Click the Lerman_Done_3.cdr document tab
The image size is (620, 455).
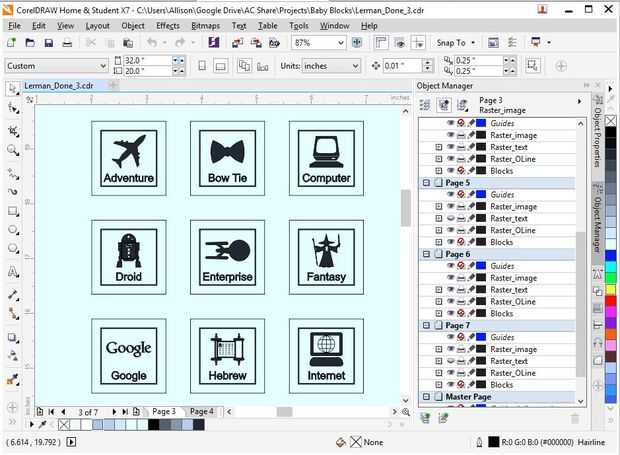click(59, 86)
